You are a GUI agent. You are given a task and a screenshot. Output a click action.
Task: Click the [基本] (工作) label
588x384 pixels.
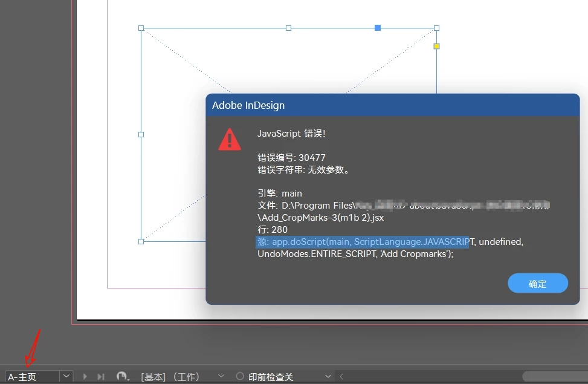point(170,377)
